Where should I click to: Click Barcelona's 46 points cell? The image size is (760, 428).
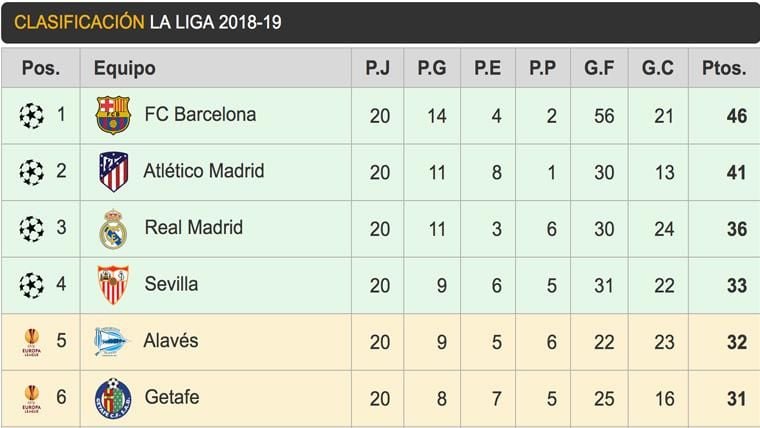click(736, 116)
